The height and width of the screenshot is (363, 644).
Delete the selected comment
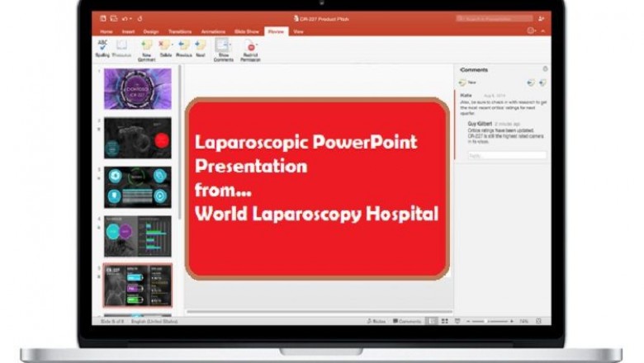[x=164, y=49]
